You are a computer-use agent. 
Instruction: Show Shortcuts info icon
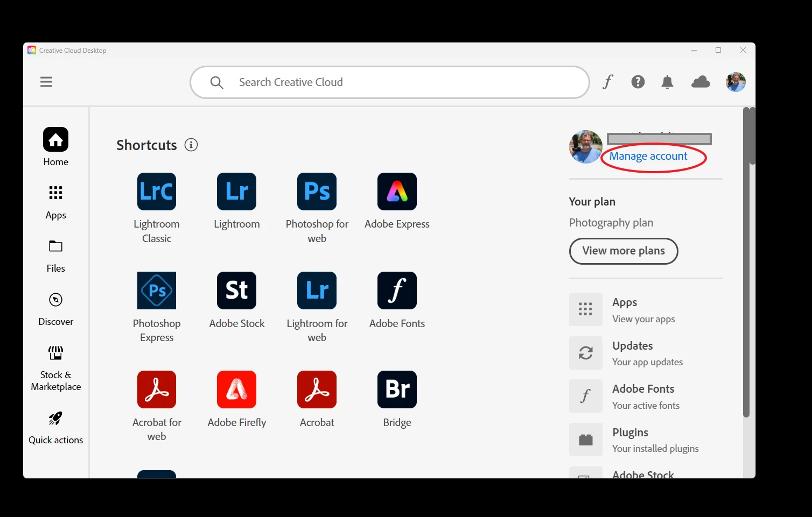[191, 145]
